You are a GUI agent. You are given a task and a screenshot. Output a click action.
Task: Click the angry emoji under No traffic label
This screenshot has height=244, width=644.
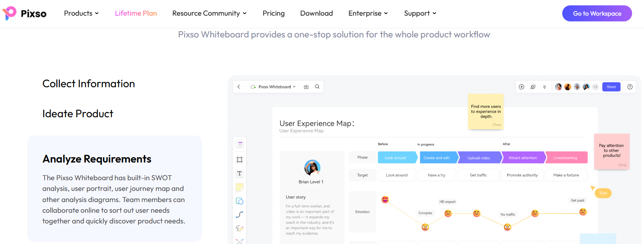tap(508, 227)
